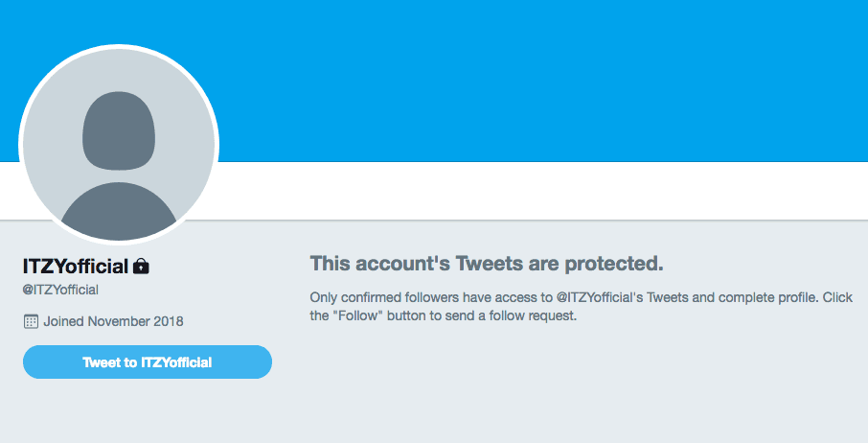
Task: Click the silhouette shoulders in the avatar
Action: click(x=119, y=214)
